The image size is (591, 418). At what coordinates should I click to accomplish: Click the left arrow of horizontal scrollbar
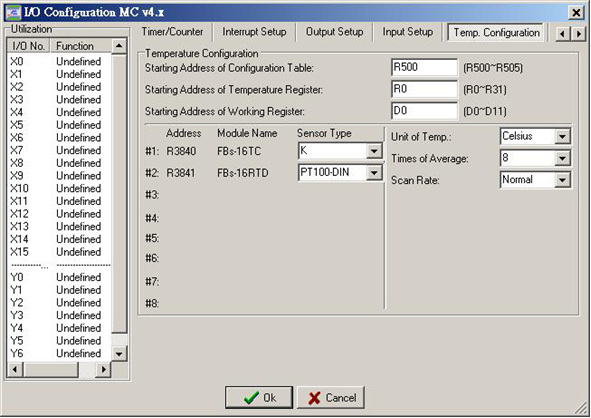tap(15, 369)
